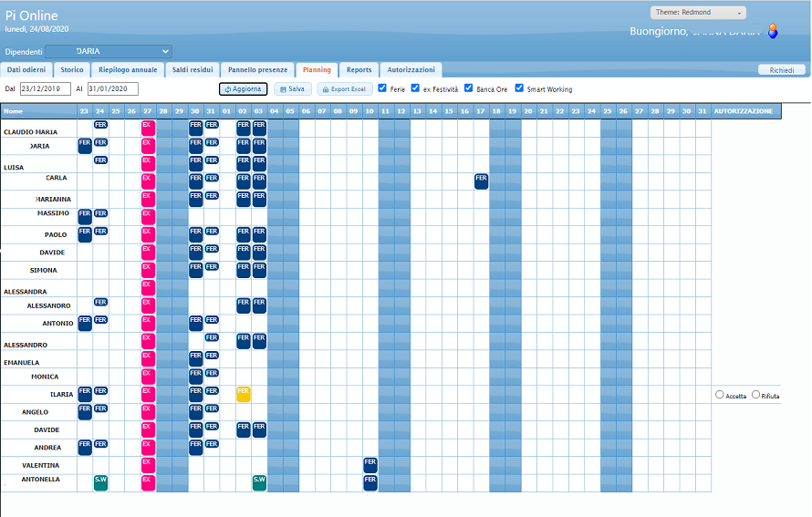Expand the Dipendenti employee dropdown
This screenshot has height=517, width=812.
(x=108, y=51)
